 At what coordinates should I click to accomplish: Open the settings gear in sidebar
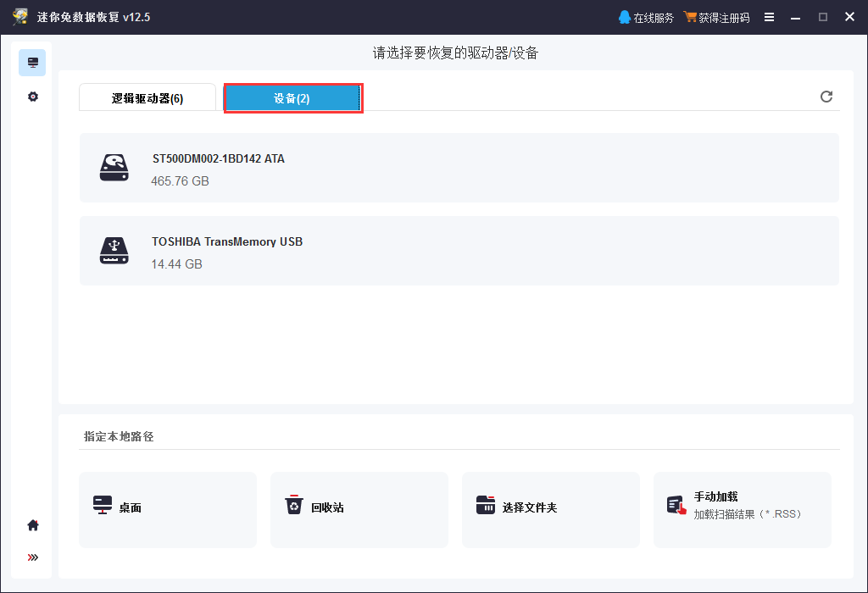coord(33,97)
